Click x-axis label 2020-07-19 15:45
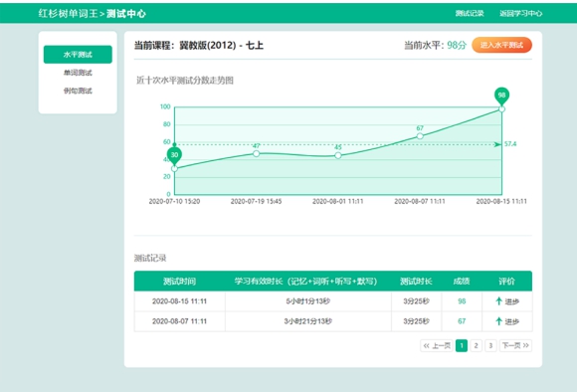 coord(256,201)
